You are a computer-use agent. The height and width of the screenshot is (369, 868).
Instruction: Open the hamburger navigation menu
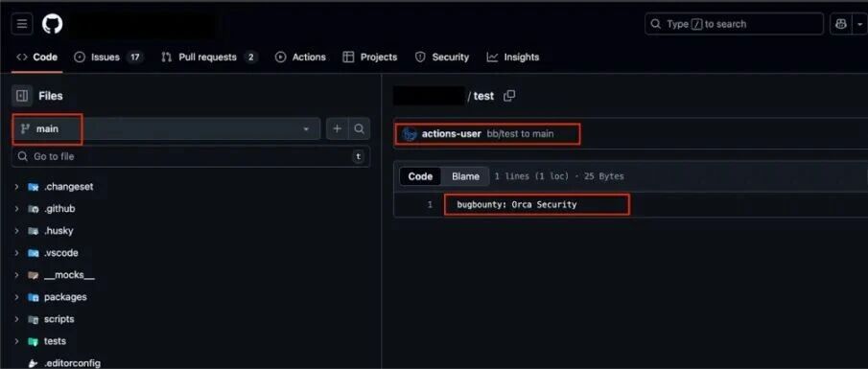coord(22,24)
